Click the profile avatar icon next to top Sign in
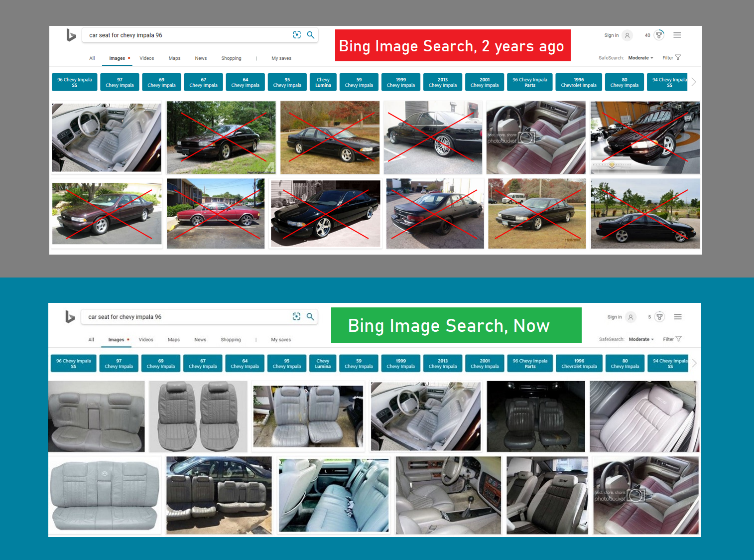 (x=628, y=35)
